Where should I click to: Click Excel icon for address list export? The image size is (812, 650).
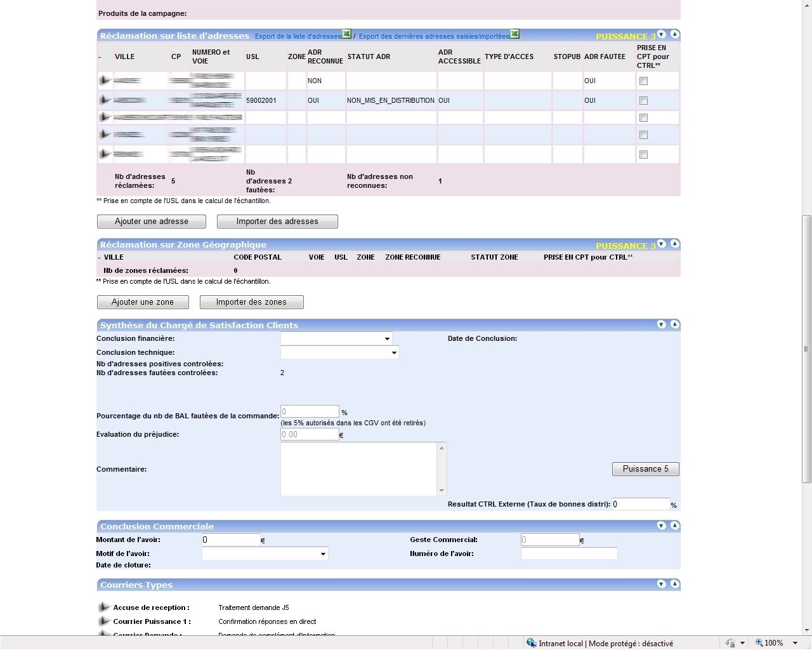coord(346,34)
